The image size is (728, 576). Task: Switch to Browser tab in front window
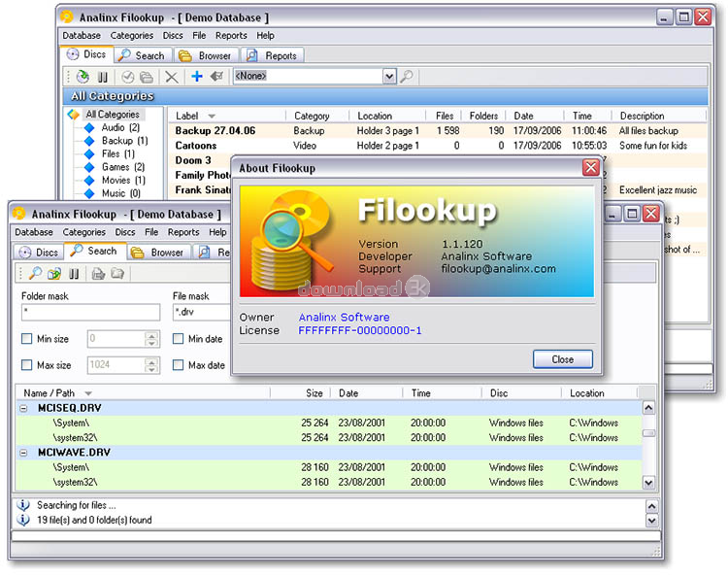point(157,253)
